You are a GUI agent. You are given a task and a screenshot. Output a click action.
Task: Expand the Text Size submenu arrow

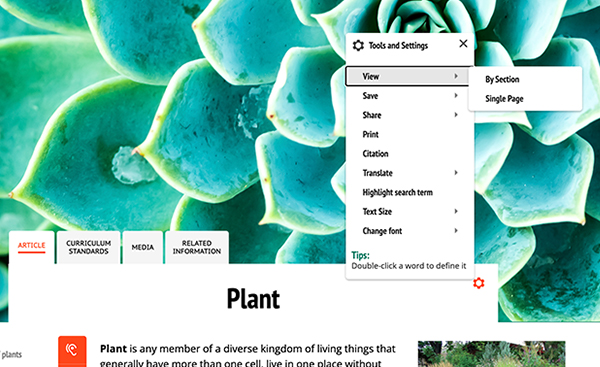point(456,211)
